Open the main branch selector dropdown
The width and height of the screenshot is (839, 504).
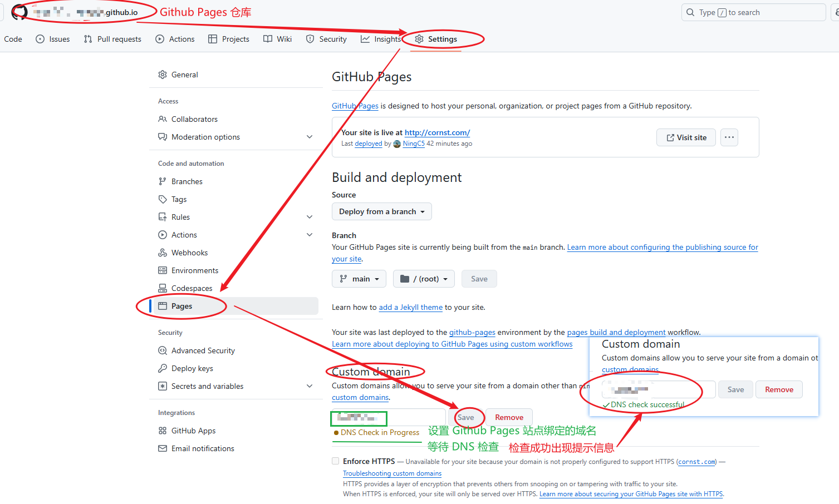click(359, 279)
